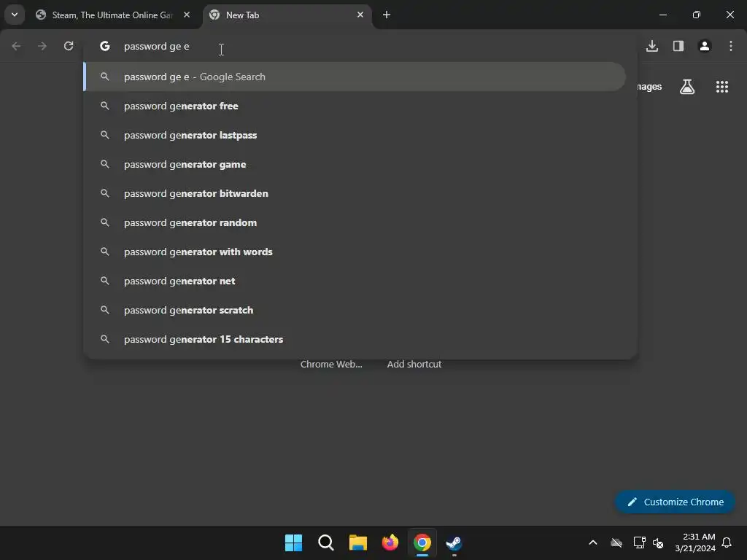
Task: Select 'password ge e - Google Search' suggestion
Action: pos(355,77)
